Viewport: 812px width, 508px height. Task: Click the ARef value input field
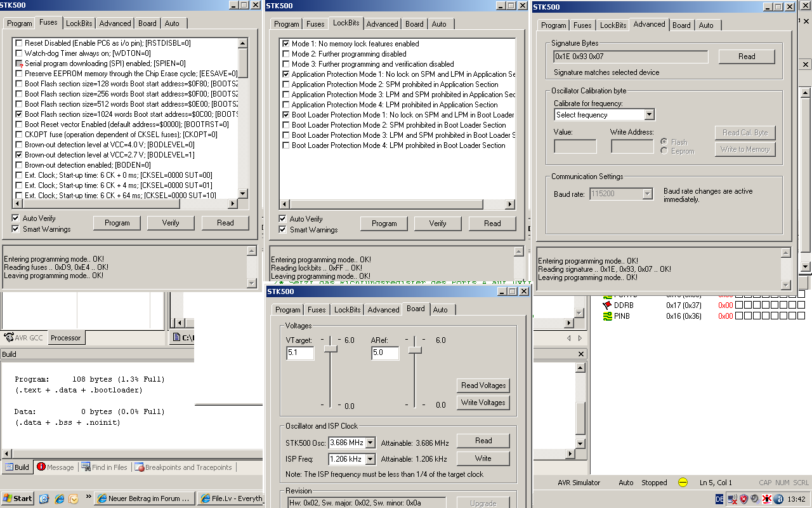point(385,352)
